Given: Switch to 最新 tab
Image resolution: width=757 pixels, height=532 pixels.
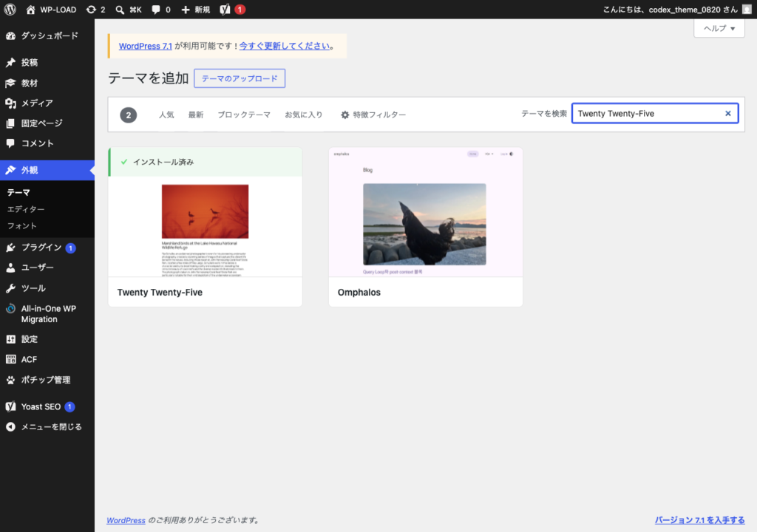Looking at the screenshot, I should click(195, 115).
